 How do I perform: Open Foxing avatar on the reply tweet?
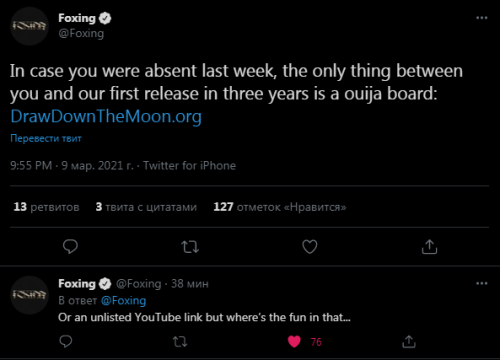pyautogui.click(x=29, y=295)
